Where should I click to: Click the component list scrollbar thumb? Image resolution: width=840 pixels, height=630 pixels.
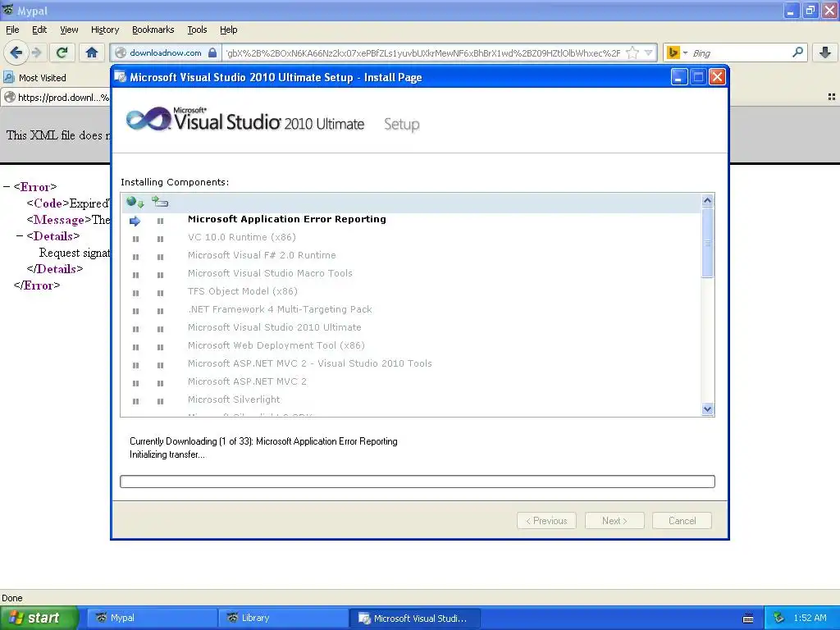pos(707,243)
